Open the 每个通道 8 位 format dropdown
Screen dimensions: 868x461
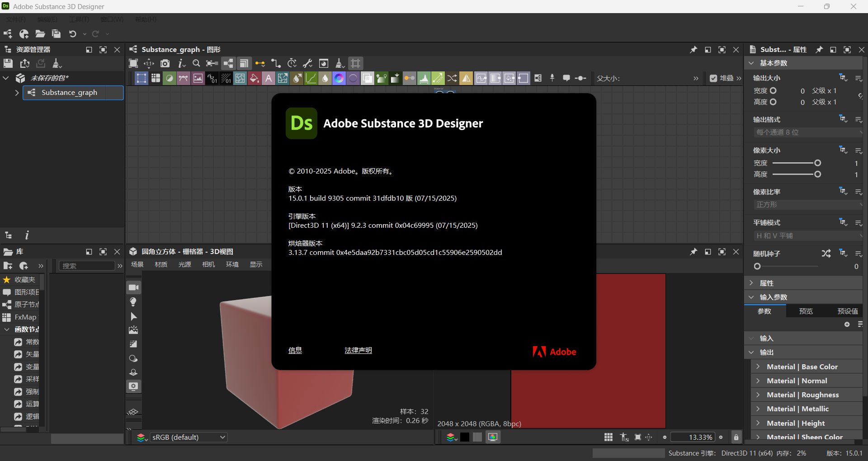tap(808, 132)
